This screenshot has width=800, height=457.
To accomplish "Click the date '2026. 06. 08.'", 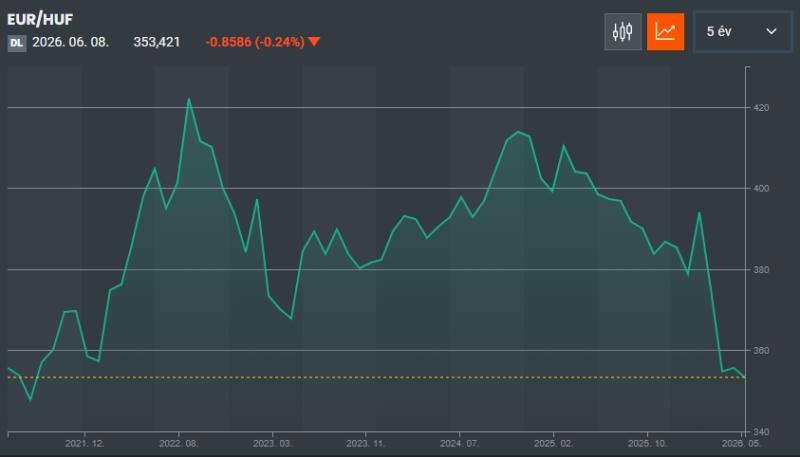I will (70, 42).
